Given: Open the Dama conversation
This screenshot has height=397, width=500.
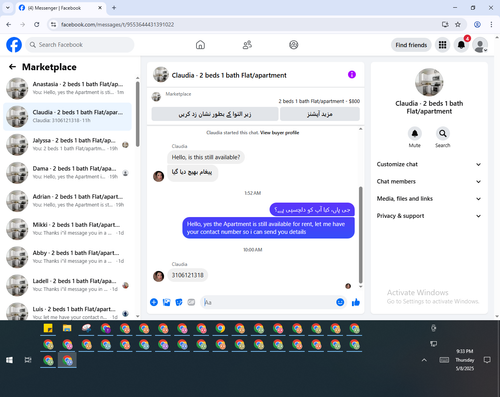Looking at the screenshot, I should click(x=67, y=173).
